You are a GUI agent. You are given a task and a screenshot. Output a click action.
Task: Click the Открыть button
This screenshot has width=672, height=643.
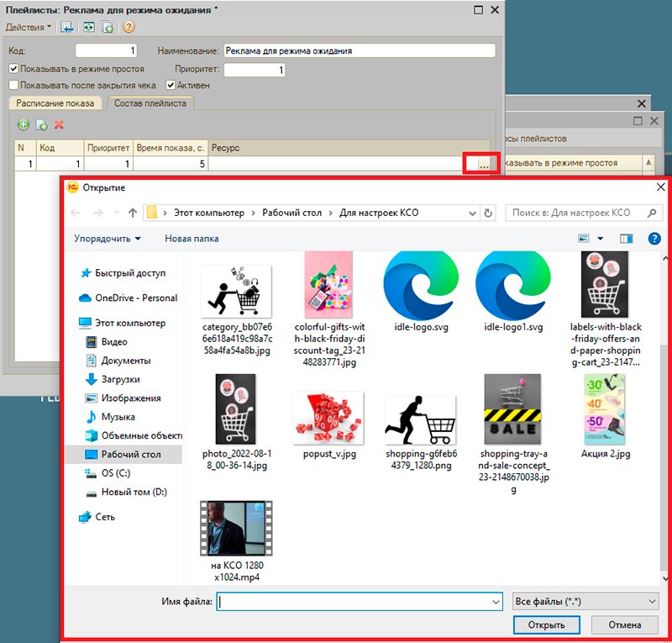[x=547, y=625]
